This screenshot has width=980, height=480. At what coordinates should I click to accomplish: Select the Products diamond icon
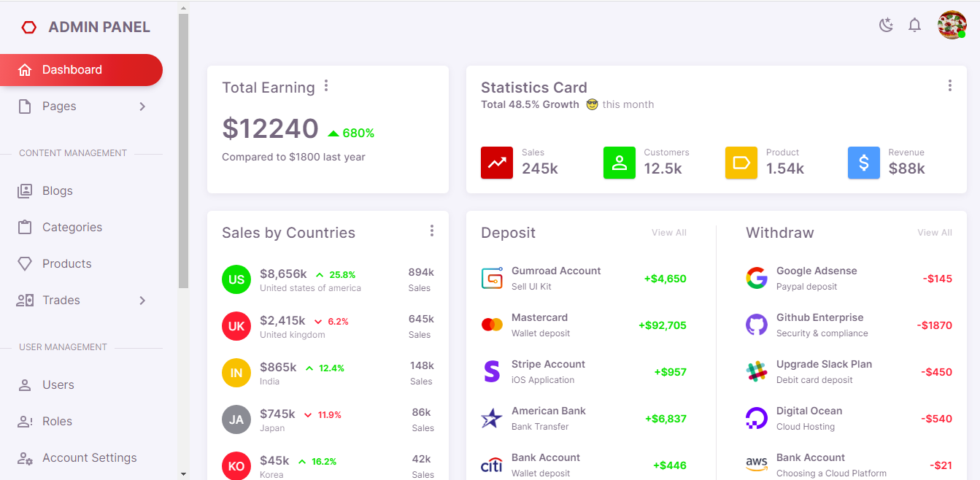click(x=25, y=264)
